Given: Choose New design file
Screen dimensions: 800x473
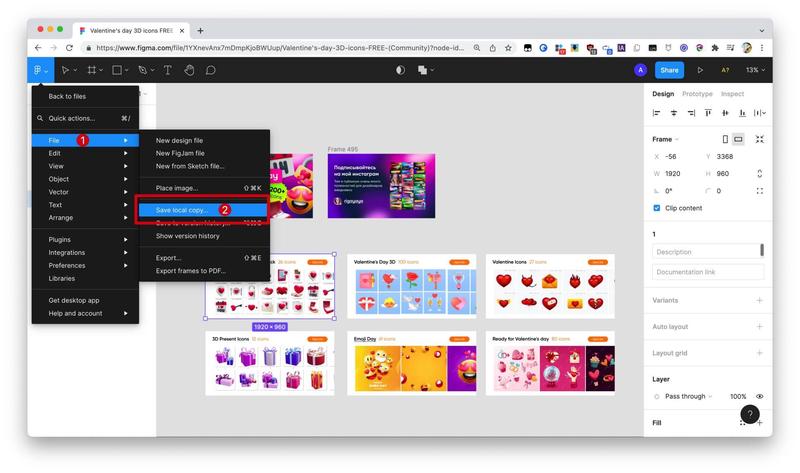Looking at the screenshot, I should pyautogui.click(x=205, y=140).
